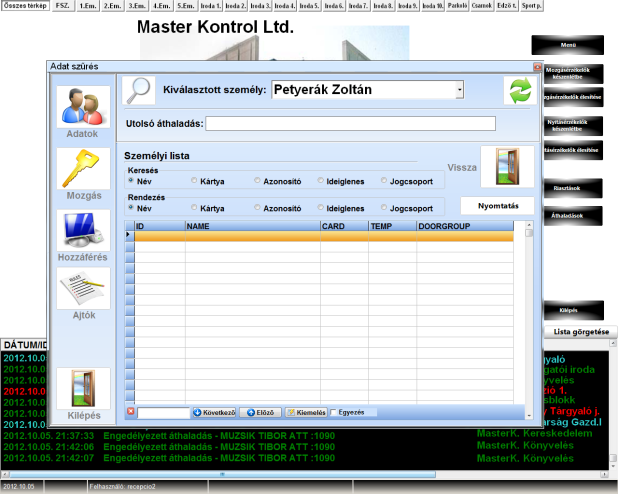
Task: Click the magnifying glass search icon
Action: click(x=138, y=90)
